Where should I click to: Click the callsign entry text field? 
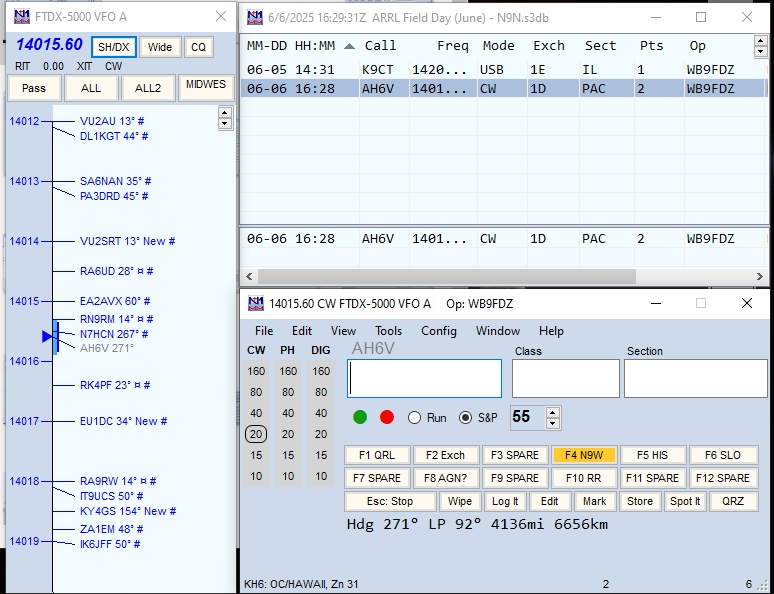coord(424,379)
